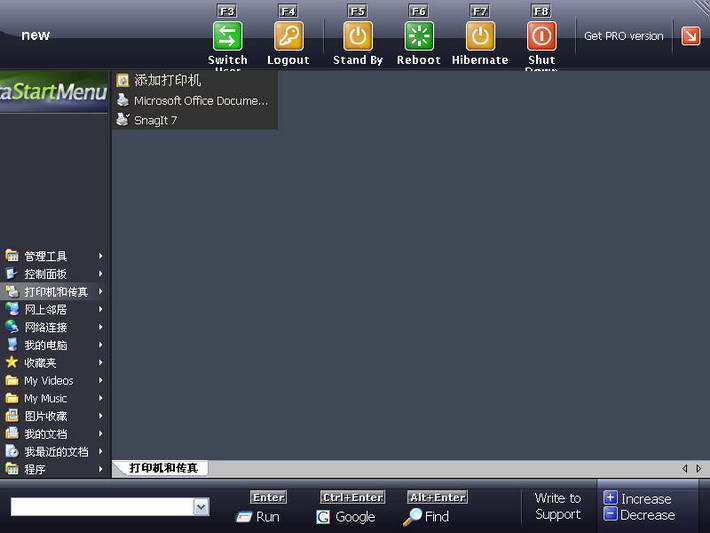The image size is (710, 533).
Task: Expand the My Videos submenu arrow
Action: tap(101, 380)
